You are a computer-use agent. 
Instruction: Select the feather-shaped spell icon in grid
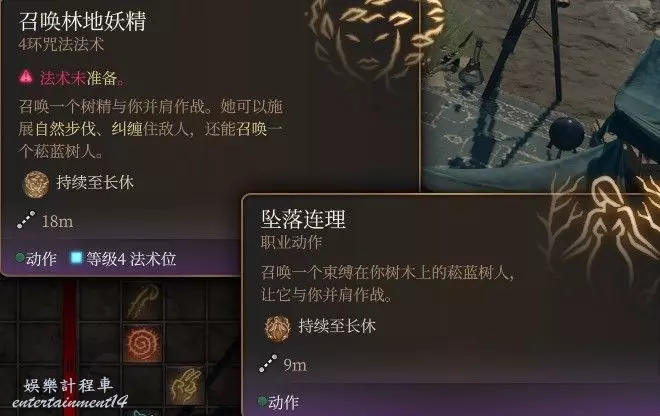[x=144, y=301]
